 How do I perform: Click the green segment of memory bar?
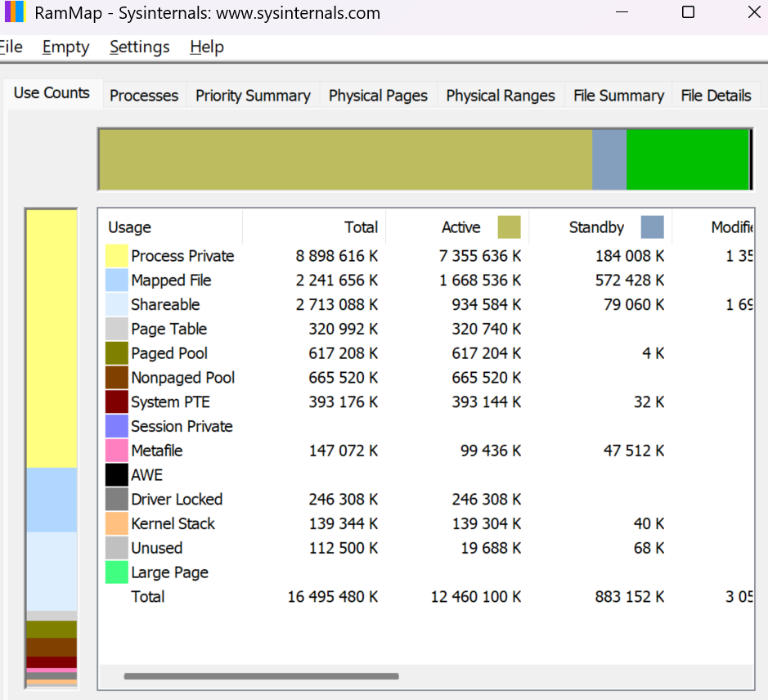click(687, 159)
